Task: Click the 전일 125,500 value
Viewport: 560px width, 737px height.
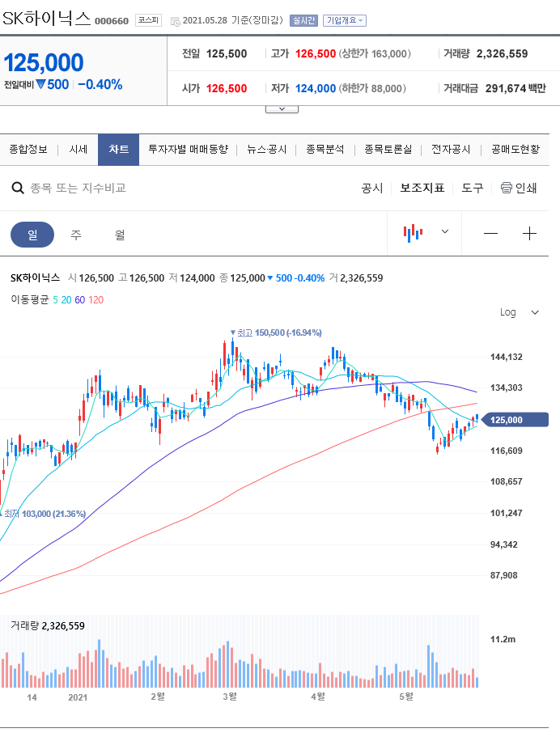Action: click(227, 53)
